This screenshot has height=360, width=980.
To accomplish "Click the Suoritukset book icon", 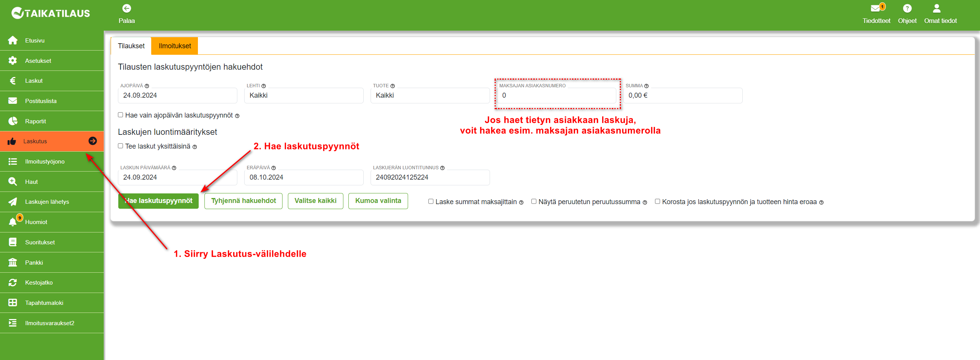I will tap(13, 242).
